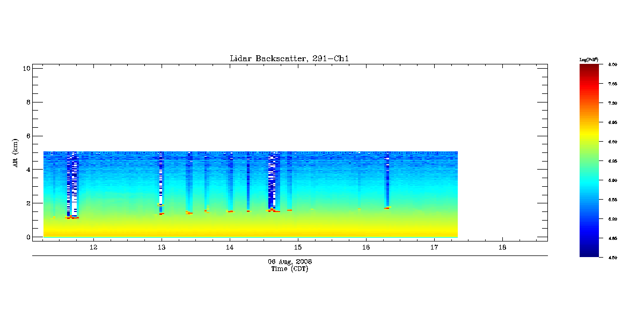Click the plot title 'Lidar Backscatter, 291-Ch1'

(290, 58)
